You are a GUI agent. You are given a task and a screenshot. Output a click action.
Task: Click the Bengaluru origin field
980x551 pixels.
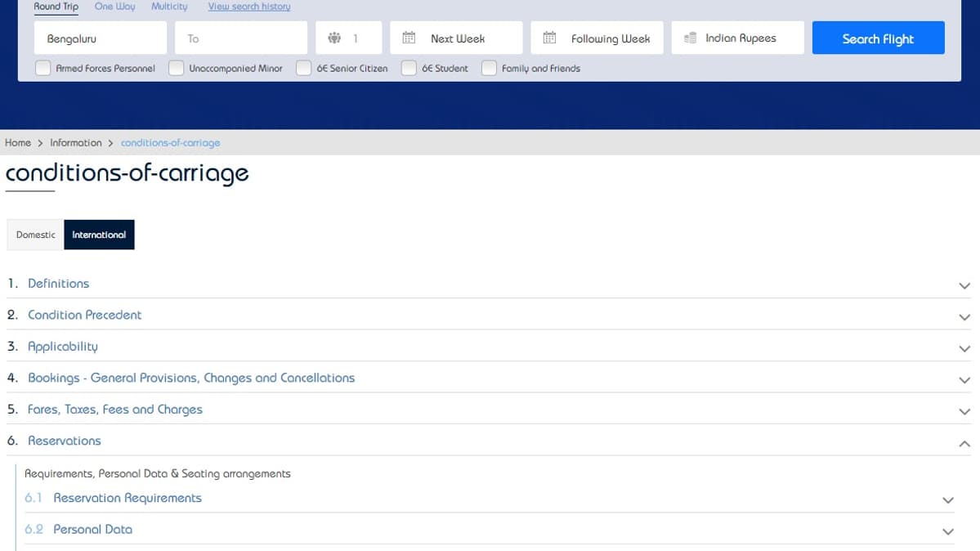100,38
